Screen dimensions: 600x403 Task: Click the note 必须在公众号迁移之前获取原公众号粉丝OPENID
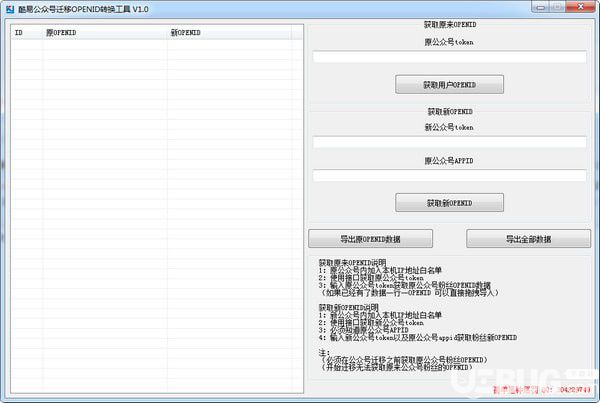(x=403, y=360)
